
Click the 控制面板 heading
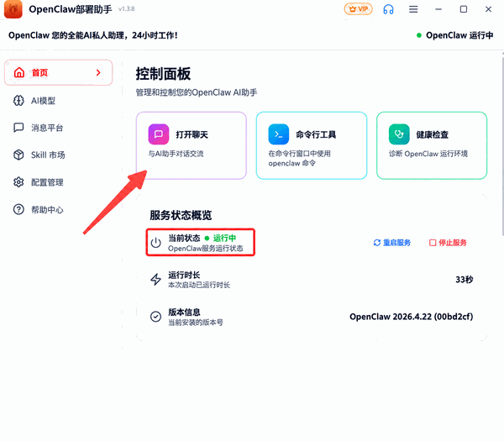163,74
